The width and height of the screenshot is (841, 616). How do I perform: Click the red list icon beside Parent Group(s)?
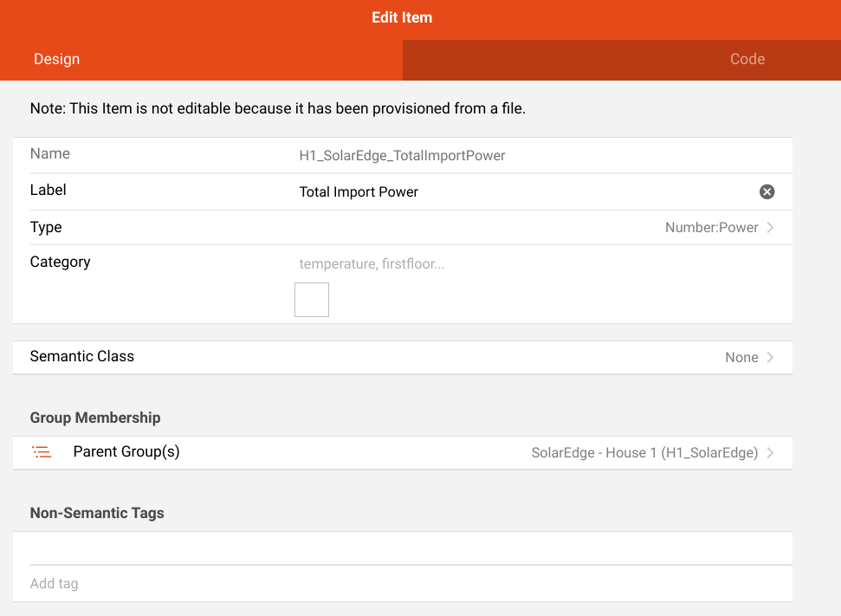point(42,452)
